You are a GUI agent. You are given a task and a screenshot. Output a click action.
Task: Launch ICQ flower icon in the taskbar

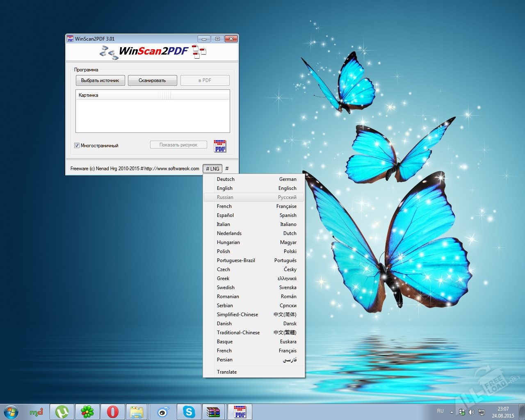(x=87, y=412)
